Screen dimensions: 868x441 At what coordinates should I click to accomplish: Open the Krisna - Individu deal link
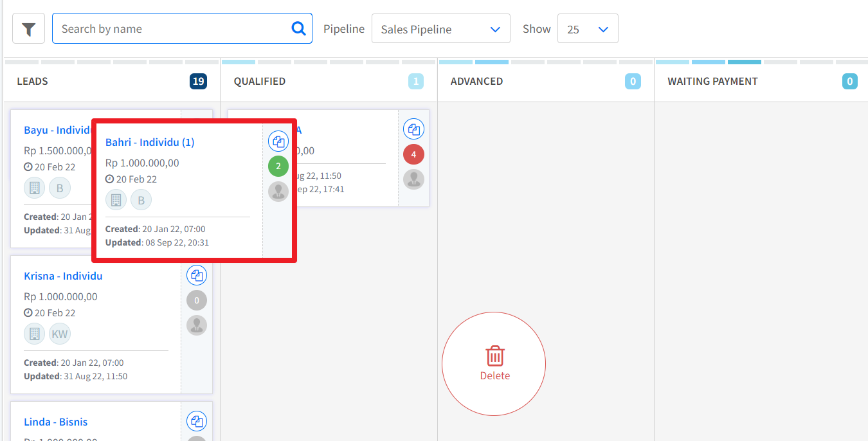click(x=63, y=276)
